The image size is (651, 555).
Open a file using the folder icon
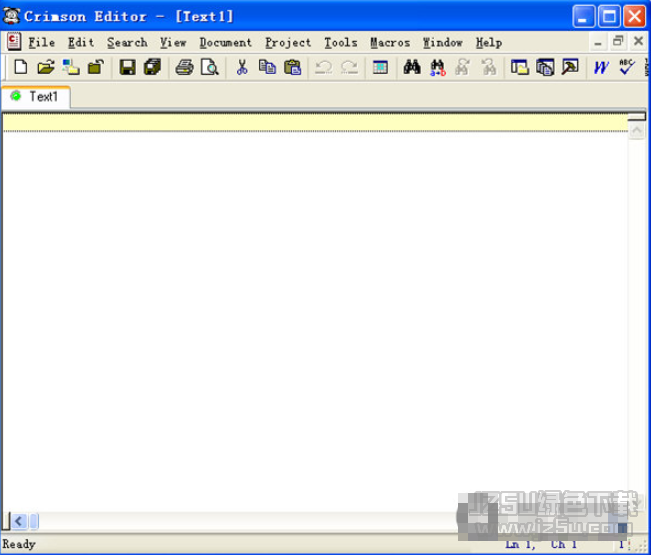coord(46,67)
